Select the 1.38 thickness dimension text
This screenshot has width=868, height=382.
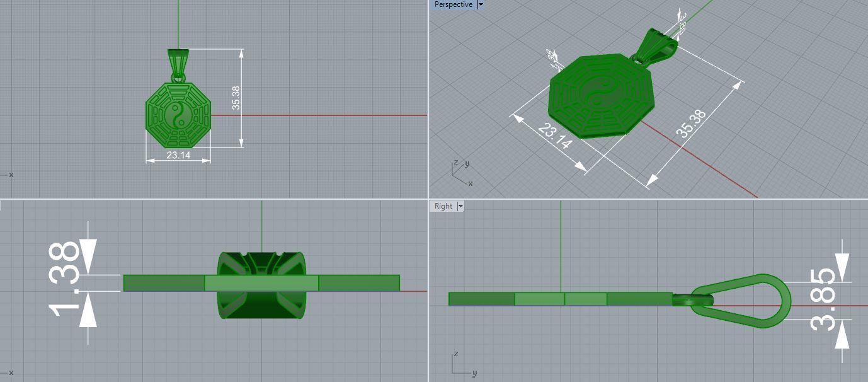click(x=64, y=279)
